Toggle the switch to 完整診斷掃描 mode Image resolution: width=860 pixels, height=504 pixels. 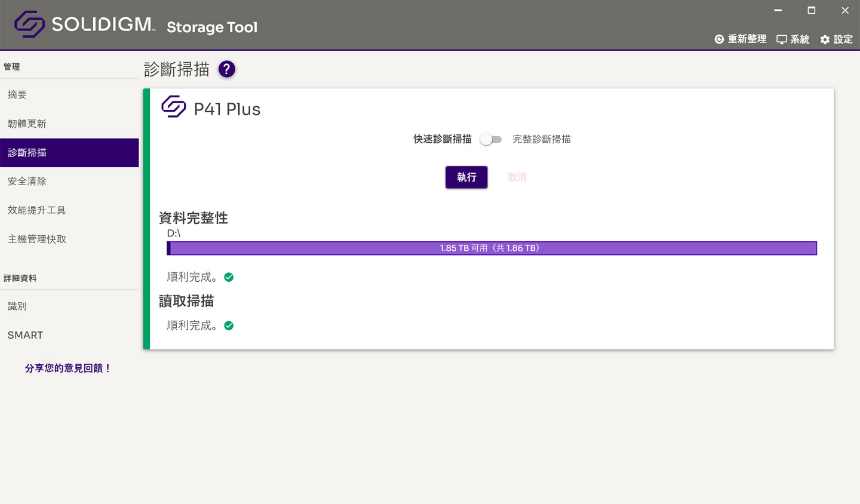491,139
